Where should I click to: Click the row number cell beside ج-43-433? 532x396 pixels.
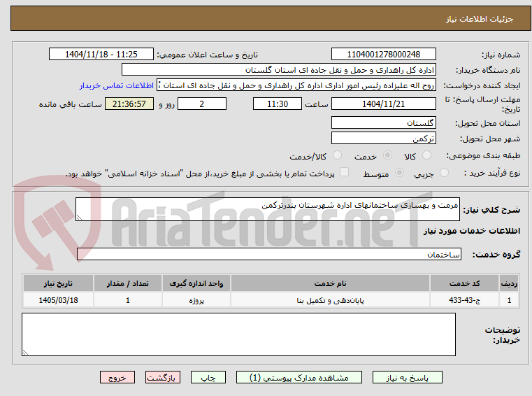pyautogui.click(x=509, y=300)
